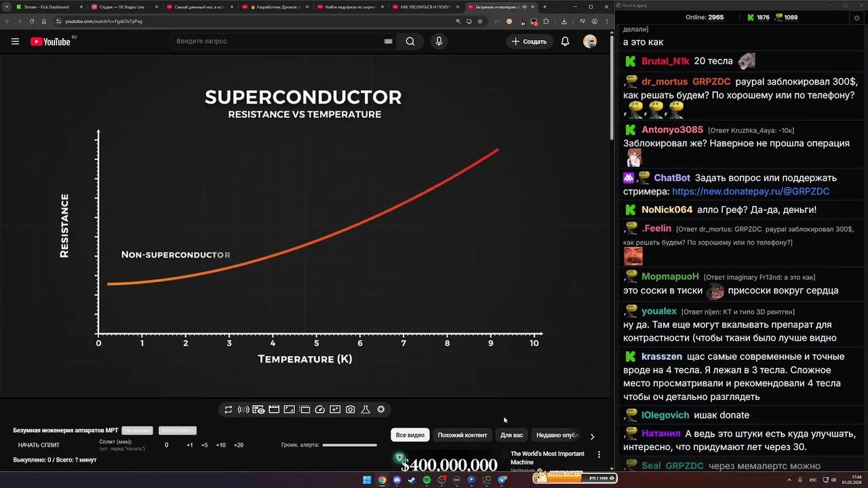
Task: Add +5 minutes to split
Action: tap(205, 445)
